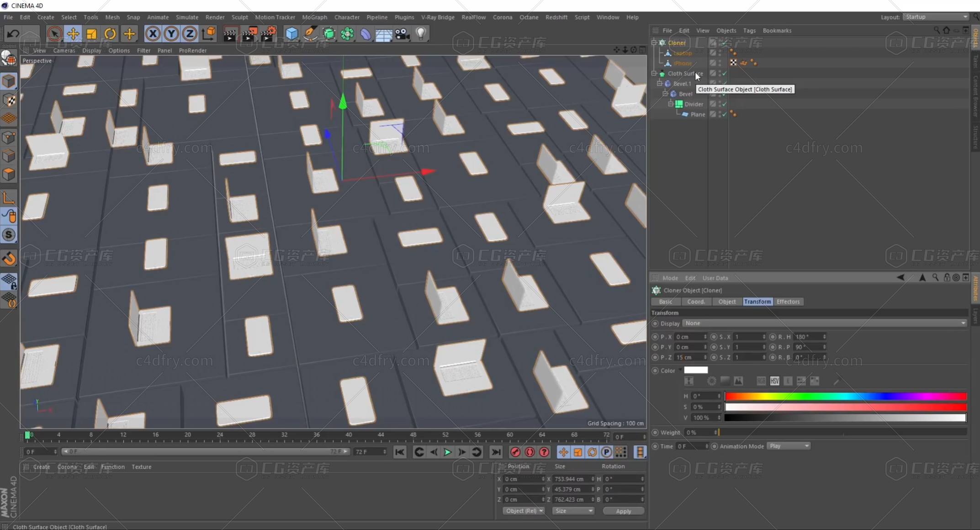Click on the Saturation slider bar
Screen dimensions: 980x530
pos(846,407)
